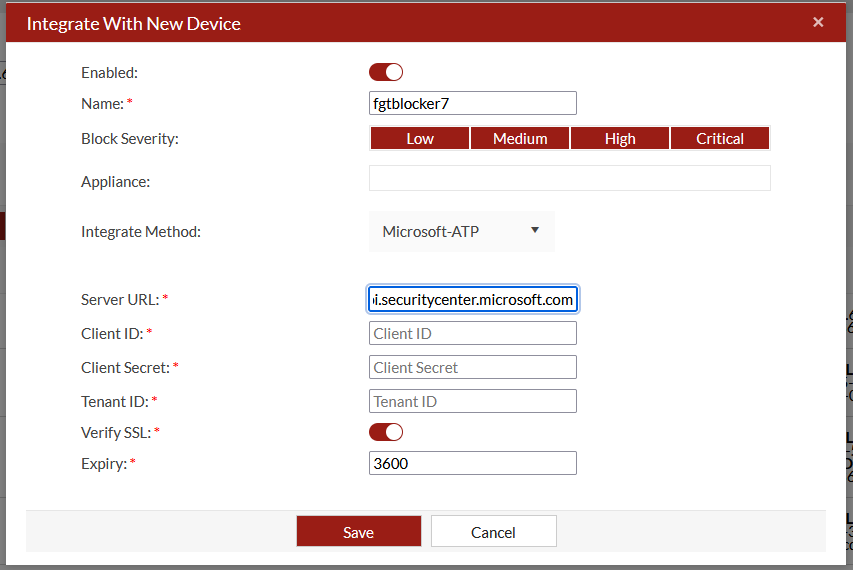Click the Tenant ID input
This screenshot has height=570, width=853.
472,401
